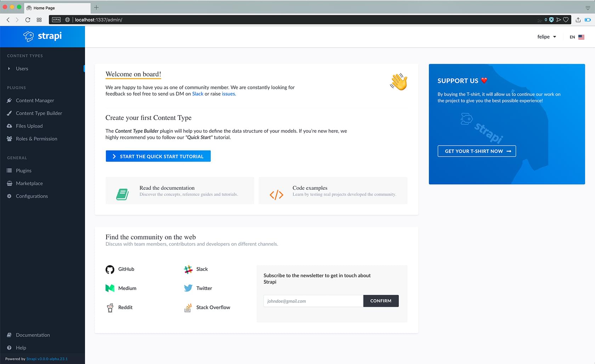595x364 pixels.
Task: Confirm the newsletter subscription
Action: tap(381, 301)
